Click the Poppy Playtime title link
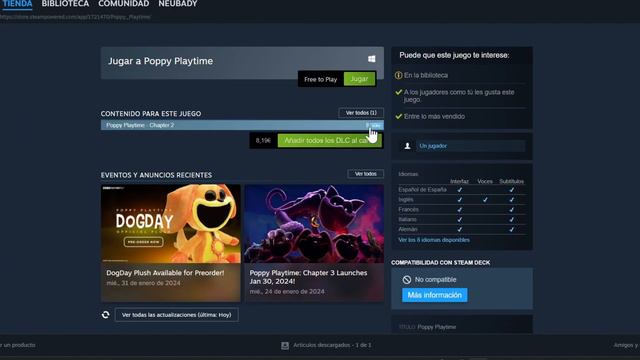Image resolution: width=640 pixels, height=360 pixels. point(437,327)
